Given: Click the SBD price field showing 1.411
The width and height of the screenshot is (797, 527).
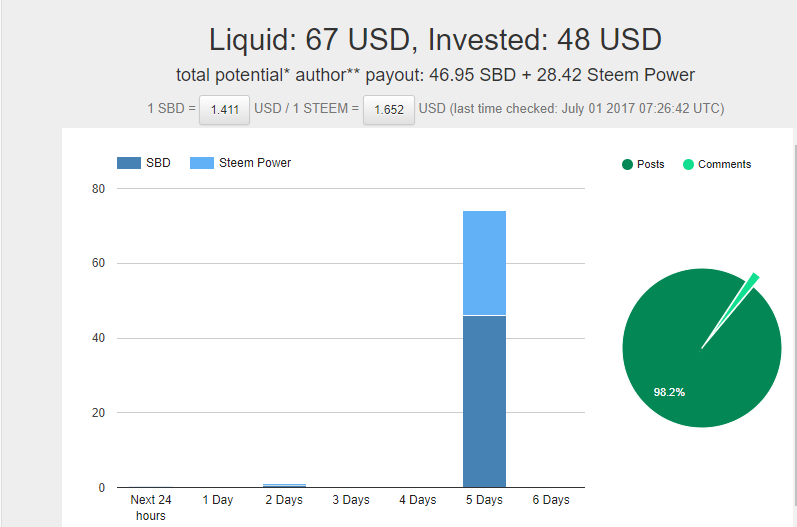Looking at the screenshot, I should (224, 109).
